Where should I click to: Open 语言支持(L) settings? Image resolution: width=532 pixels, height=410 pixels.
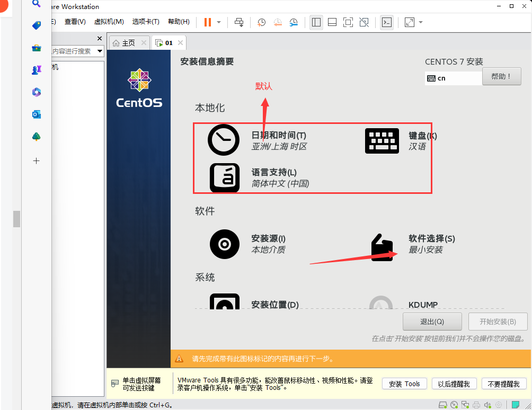[260, 177]
